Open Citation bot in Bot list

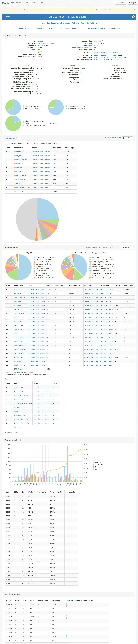click(18, 387)
